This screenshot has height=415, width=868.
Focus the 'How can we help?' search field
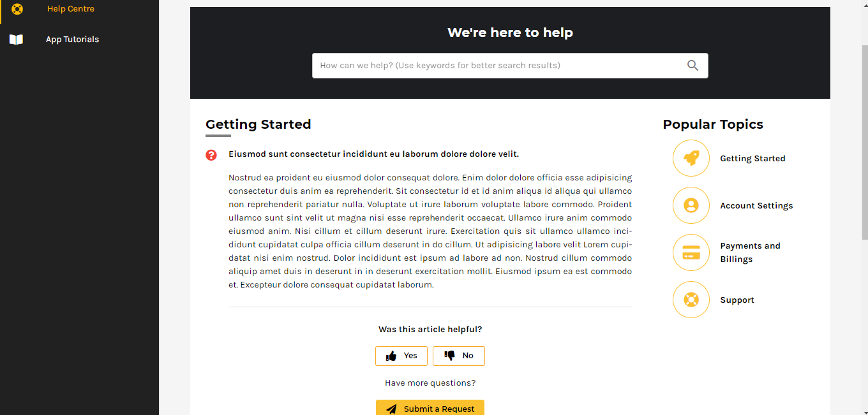pos(499,66)
